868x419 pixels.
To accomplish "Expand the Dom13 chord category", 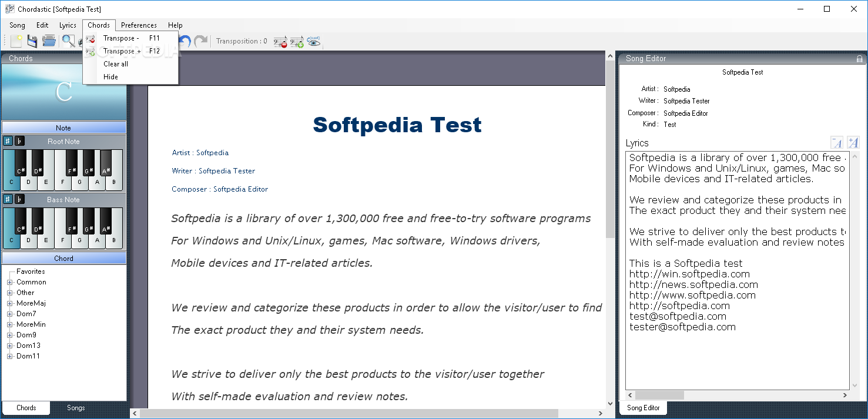I will pos(9,346).
